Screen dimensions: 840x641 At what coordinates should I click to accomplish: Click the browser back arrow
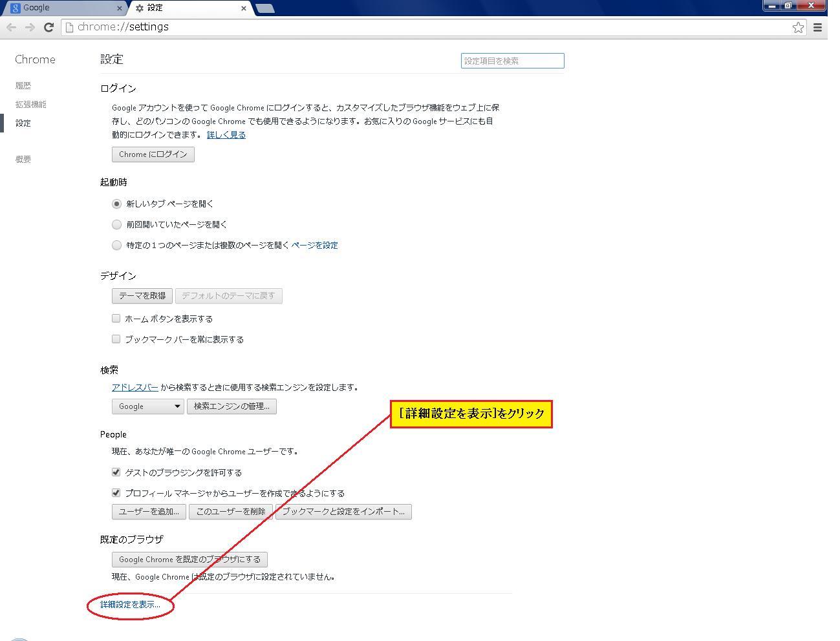pos(11,27)
